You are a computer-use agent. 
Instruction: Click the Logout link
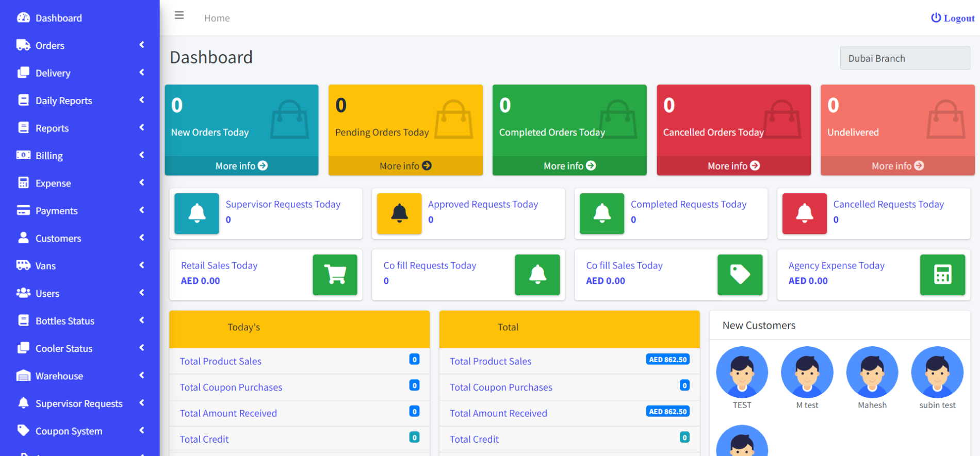click(953, 18)
